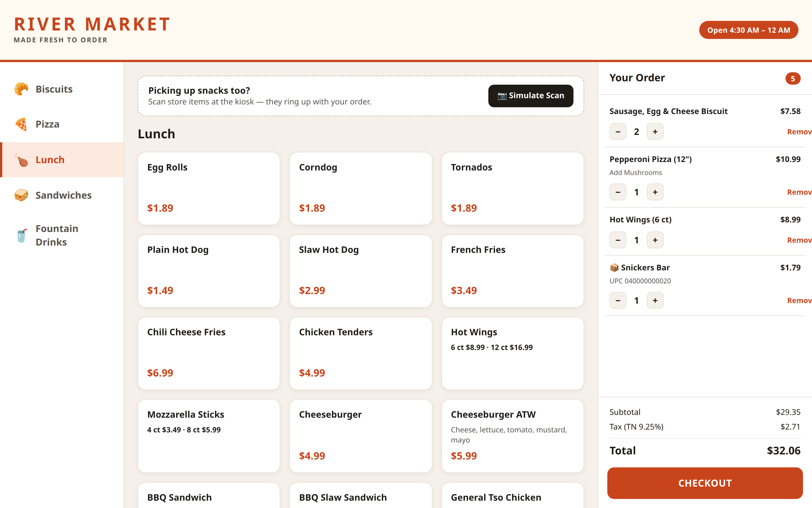Screen dimensions: 812x508
Task: Select the Lunch category
Action: [x=62, y=160]
